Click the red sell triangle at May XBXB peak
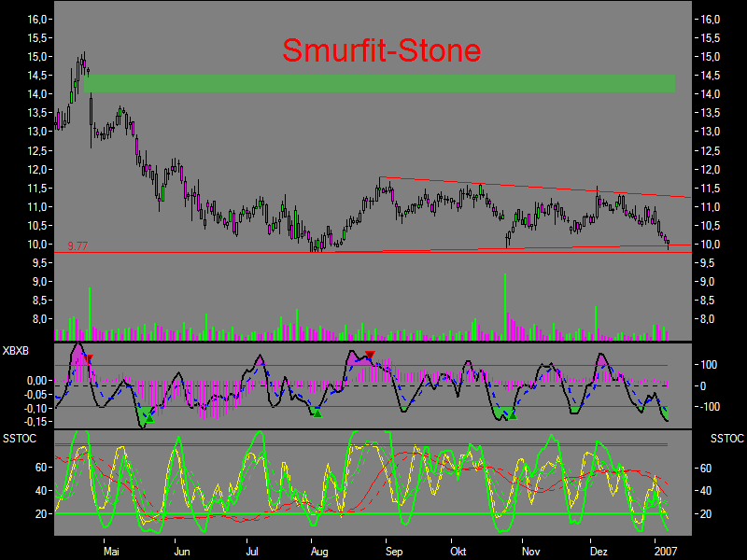The width and height of the screenshot is (747, 560). coord(90,358)
